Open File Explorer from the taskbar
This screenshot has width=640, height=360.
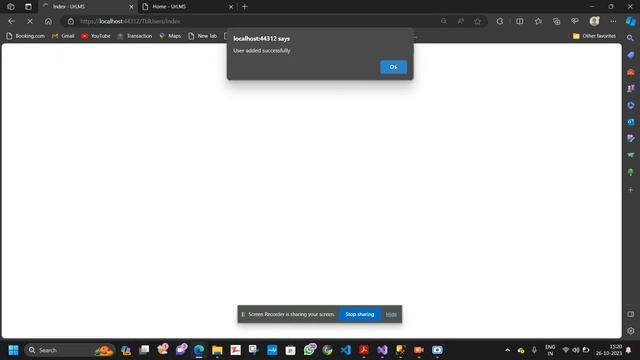[x=217, y=350]
